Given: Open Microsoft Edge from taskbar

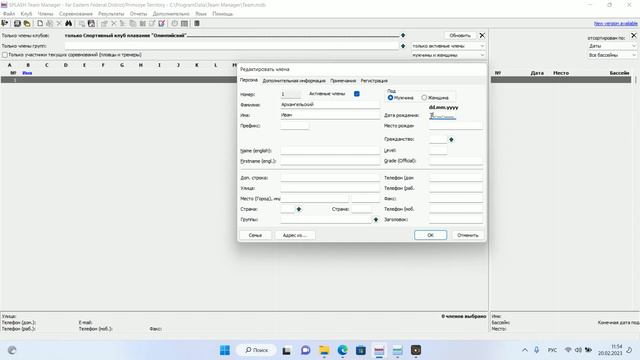Looking at the screenshot, I should pyautogui.click(x=342, y=350).
